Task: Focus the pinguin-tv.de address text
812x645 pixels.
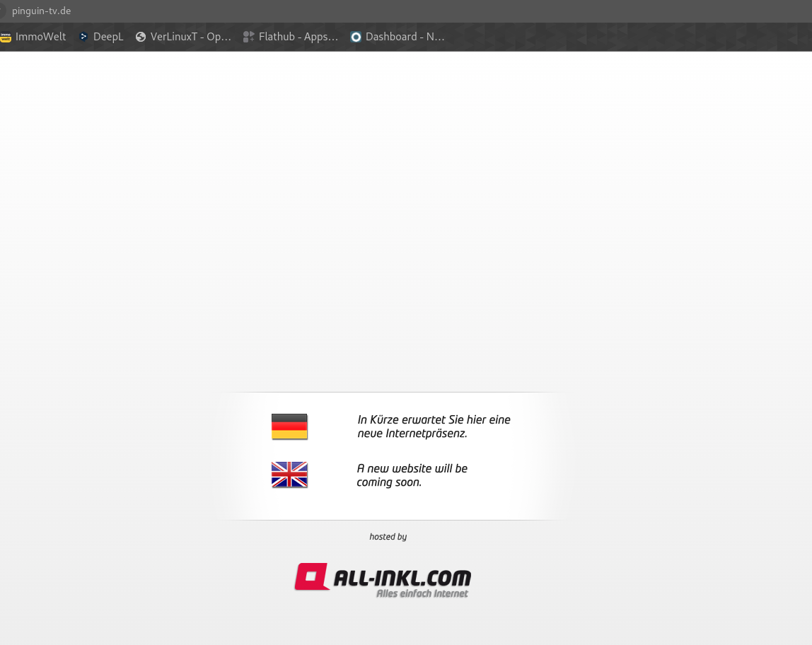Action: pos(41,11)
